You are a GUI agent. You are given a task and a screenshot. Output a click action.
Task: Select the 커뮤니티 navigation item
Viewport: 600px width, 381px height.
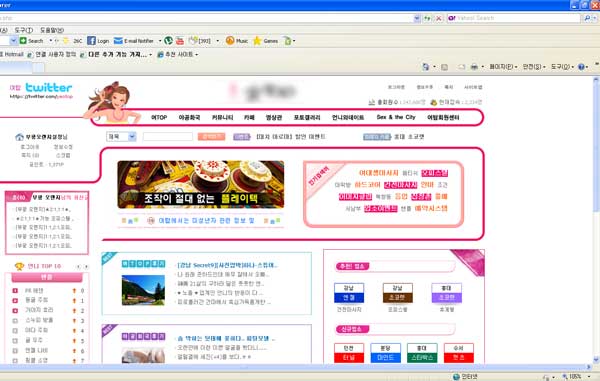click(x=222, y=117)
